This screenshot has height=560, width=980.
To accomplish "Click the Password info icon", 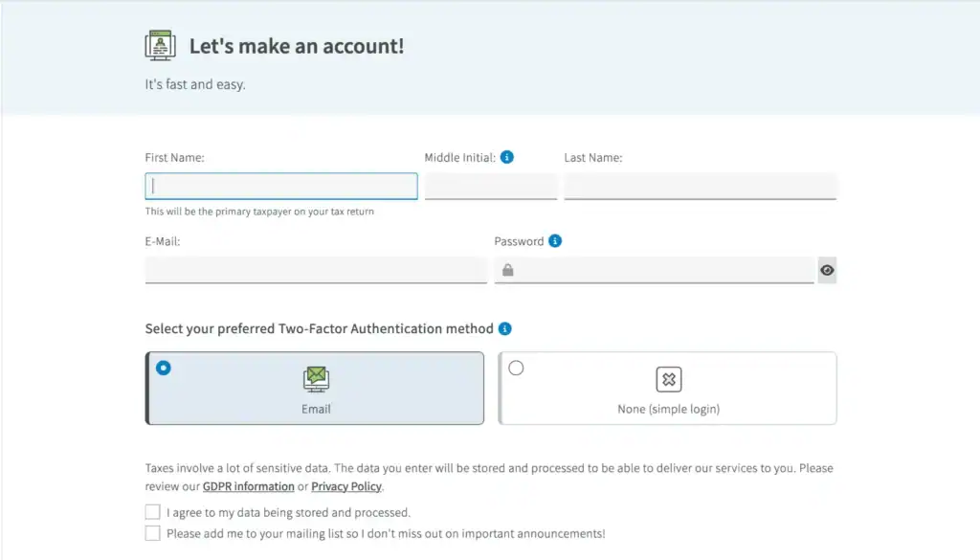I will point(555,241).
